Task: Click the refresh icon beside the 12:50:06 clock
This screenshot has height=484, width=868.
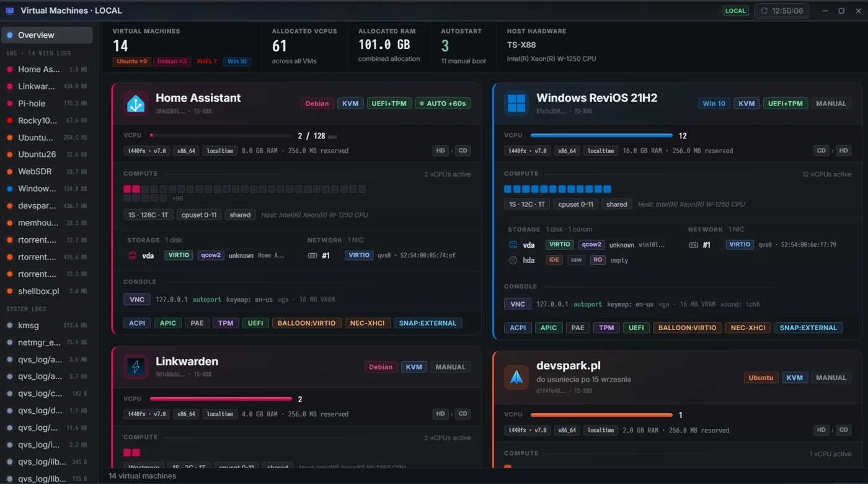Action: 764,11
